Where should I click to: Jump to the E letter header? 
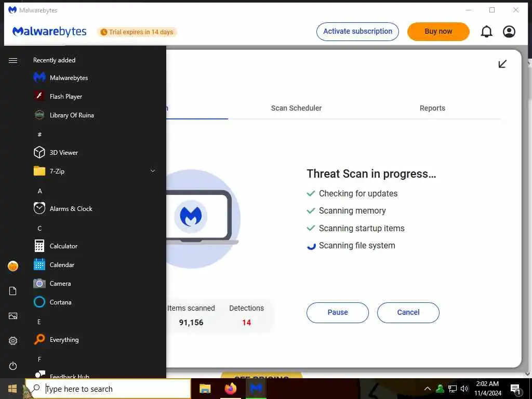tap(39, 322)
